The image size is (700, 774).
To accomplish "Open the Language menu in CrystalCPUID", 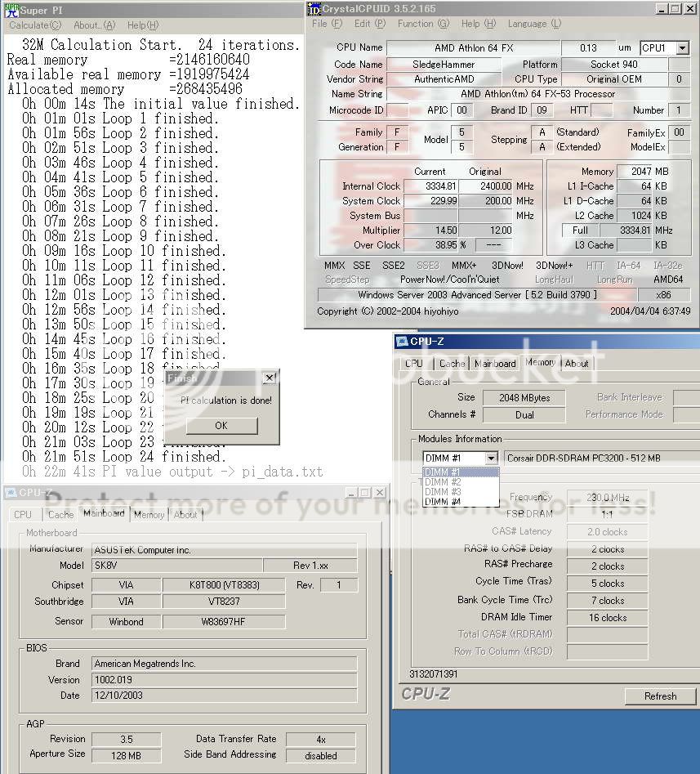I will pyautogui.click(x=532, y=24).
